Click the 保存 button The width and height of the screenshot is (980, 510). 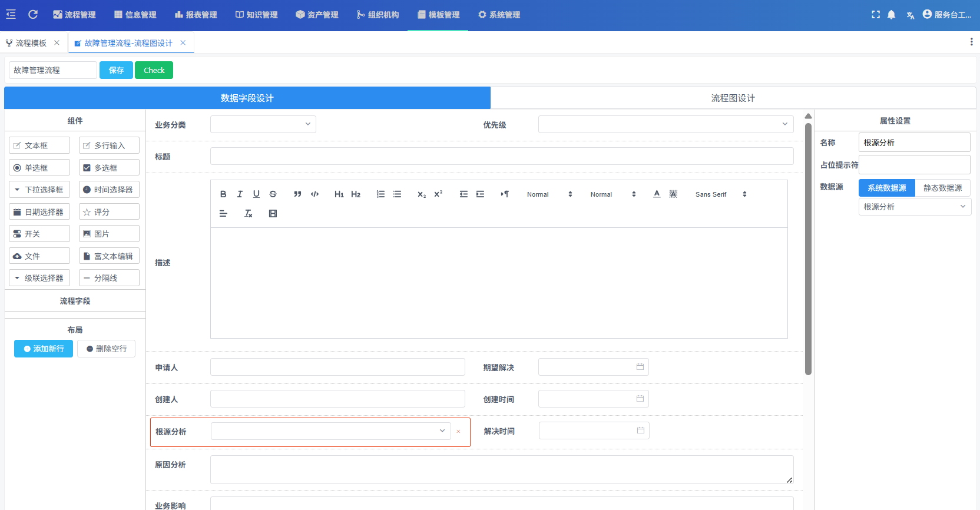(x=116, y=70)
